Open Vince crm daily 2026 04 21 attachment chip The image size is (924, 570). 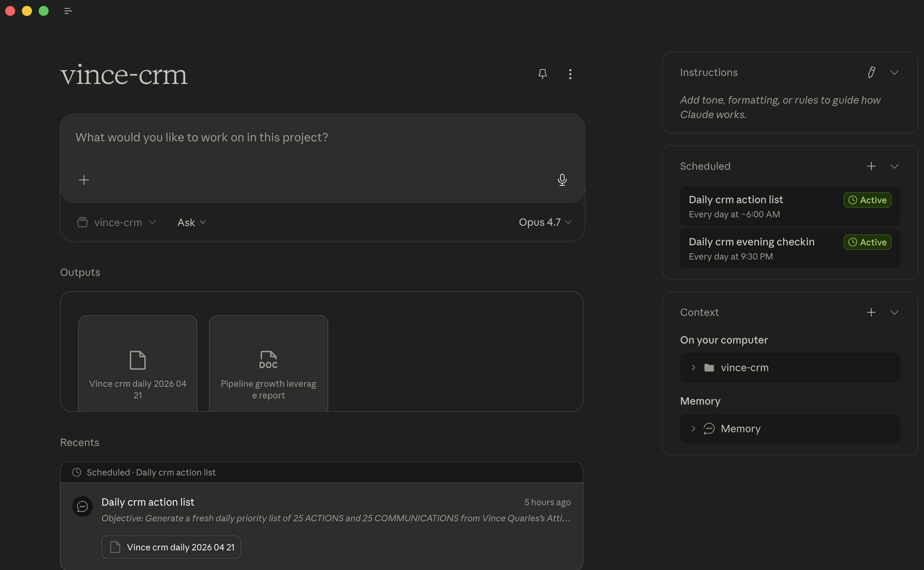[x=171, y=547]
